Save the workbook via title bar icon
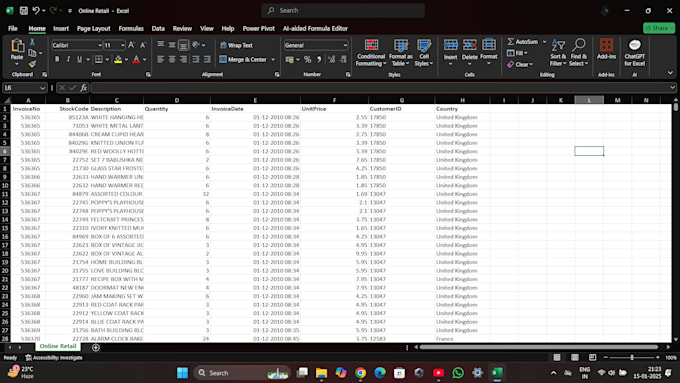Screen dimensions: 680x383 point(24,10)
